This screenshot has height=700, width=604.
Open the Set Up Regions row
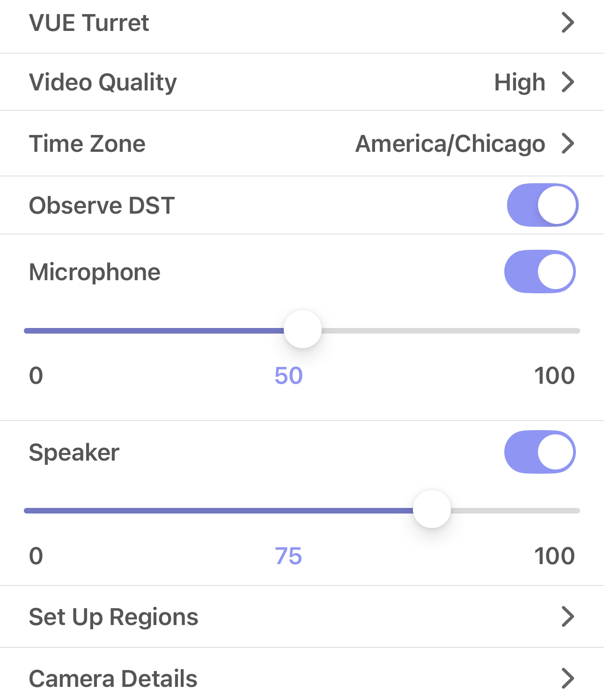113,617
